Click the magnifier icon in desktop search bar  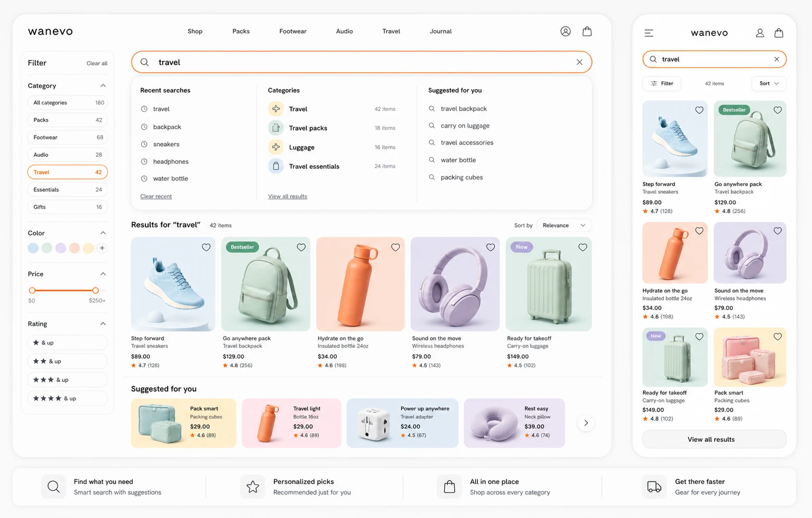[145, 62]
